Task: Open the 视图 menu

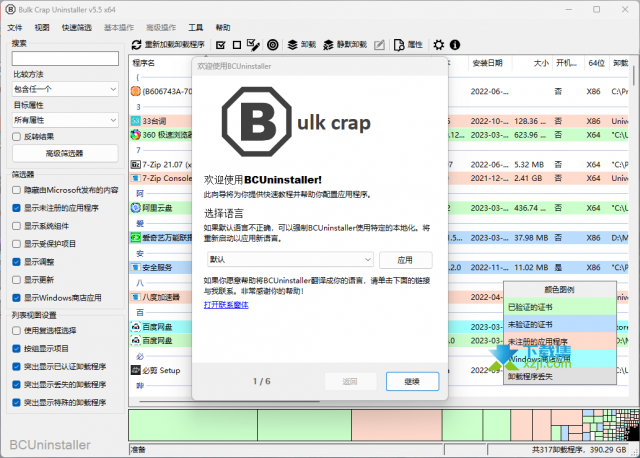Action: coord(42,27)
